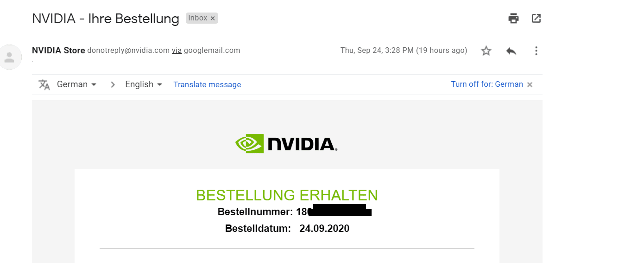Image resolution: width=644 pixels, height=263 pixels.
Task: Click the translate icon beside German
Action: click(x=44, y=84)
